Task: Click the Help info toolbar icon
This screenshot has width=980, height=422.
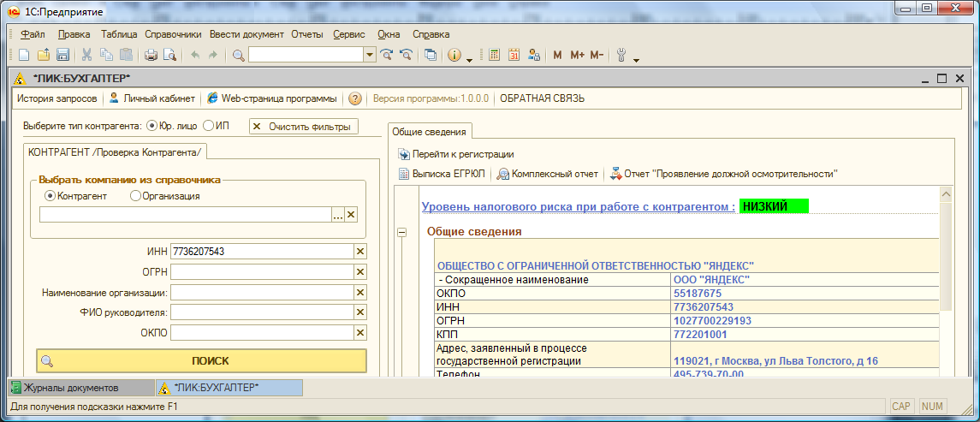Action: pos(455,55)
